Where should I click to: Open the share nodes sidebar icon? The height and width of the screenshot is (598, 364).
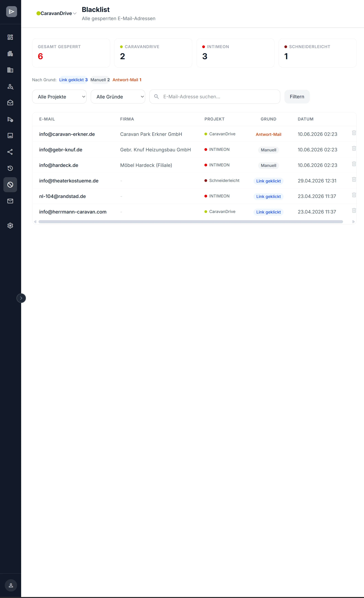[x=10, y=152]
